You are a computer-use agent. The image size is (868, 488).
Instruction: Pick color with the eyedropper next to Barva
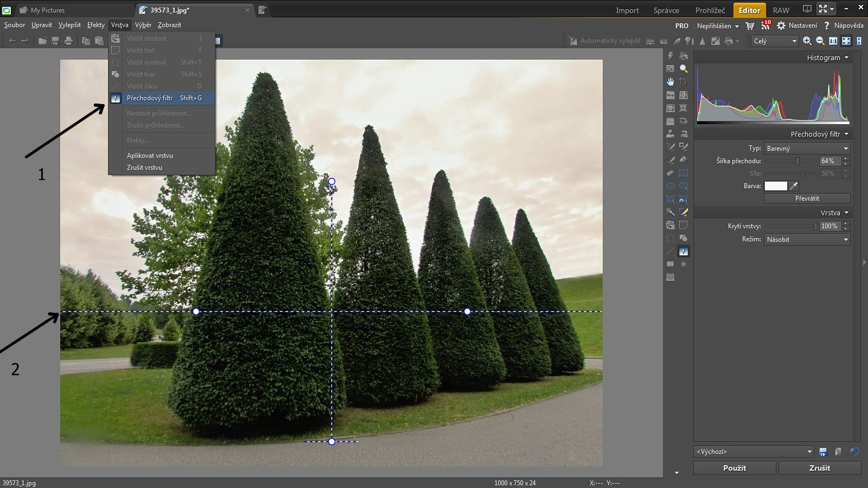(794, 186)
